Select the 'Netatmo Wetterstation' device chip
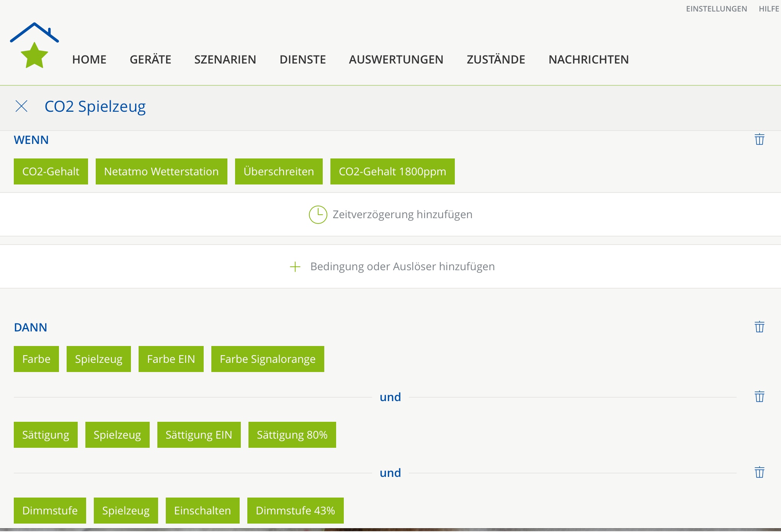The width and height of the screenshot is (781, 532). coord(161,171)
